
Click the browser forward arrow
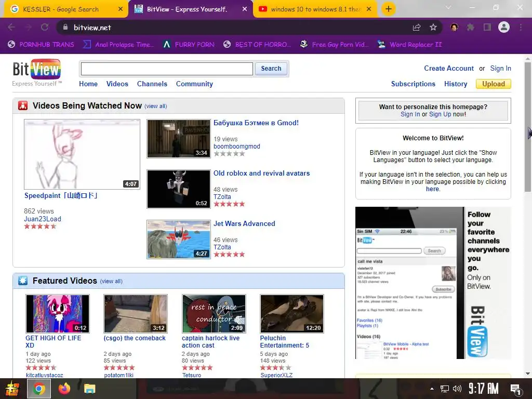click(28, 28)
